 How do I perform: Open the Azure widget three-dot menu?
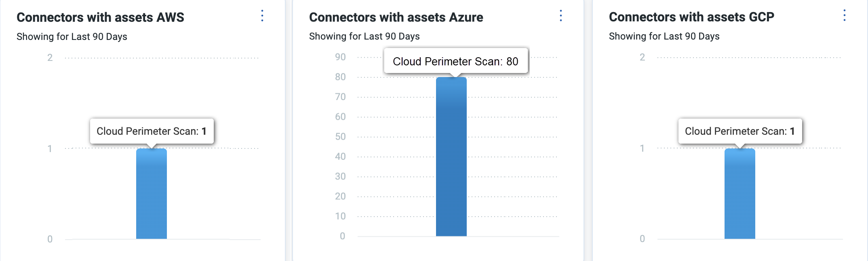pos(560,16)
